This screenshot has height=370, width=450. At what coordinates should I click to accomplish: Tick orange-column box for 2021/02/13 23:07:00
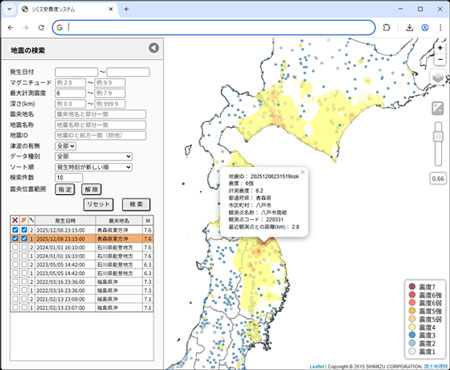[x=24, y=308]
